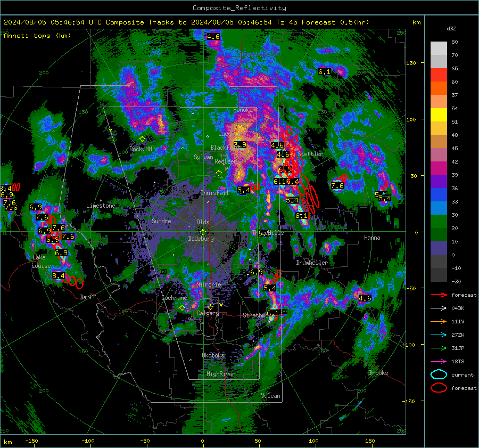Select the Calgary city label
Viewport: 479px width, 448px height.
[x=208, y=313]
